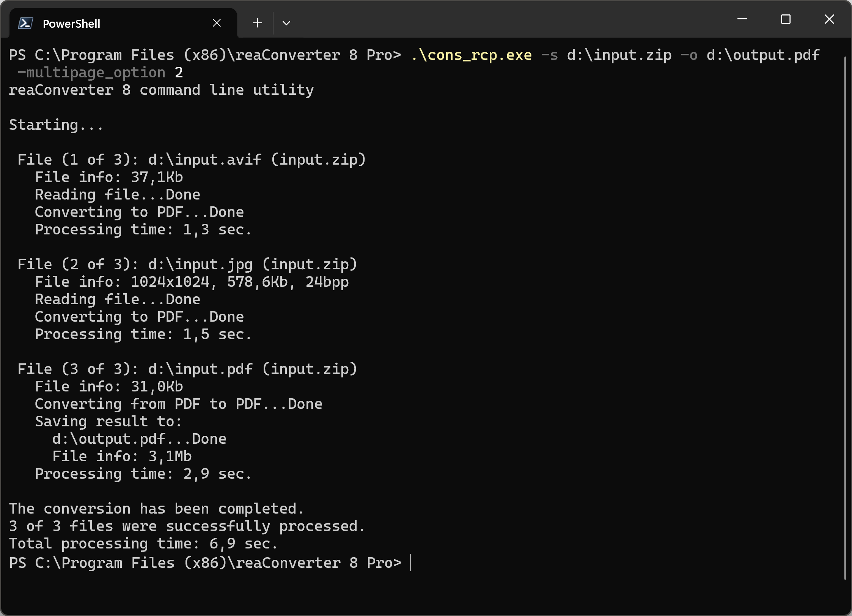The image size is (852, 616).
Task: Click the d:\input.zip argument in the command
Action: pos(619,55)
